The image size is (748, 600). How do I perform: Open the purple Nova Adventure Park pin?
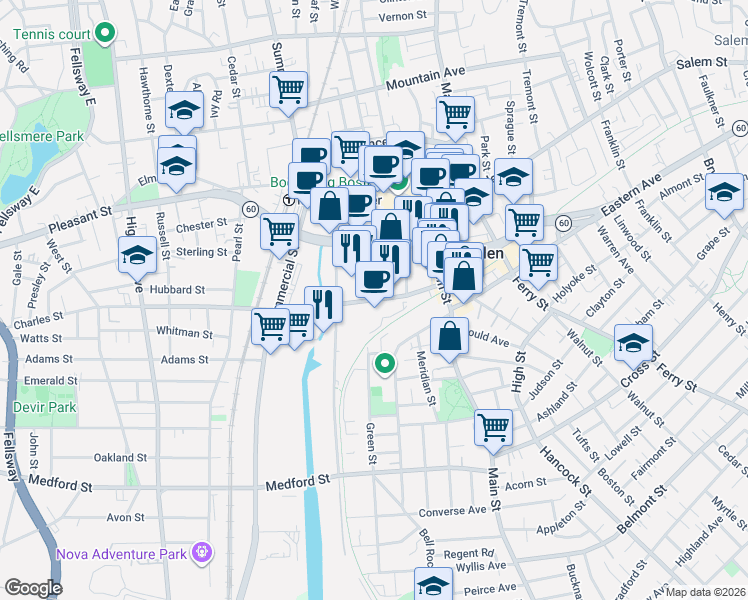pyautogui.click(x=202, y=553)
